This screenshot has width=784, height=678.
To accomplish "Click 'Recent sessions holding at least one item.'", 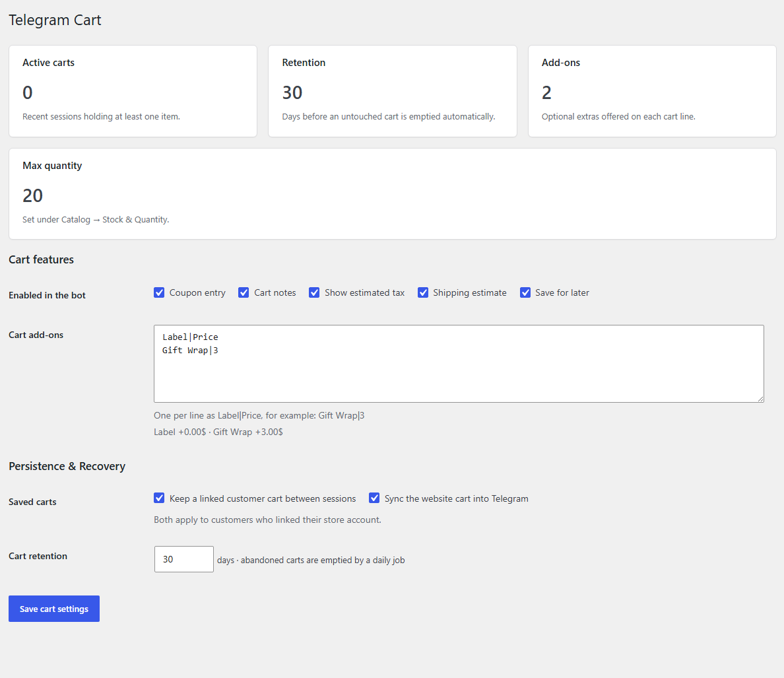I will (101, 116).
